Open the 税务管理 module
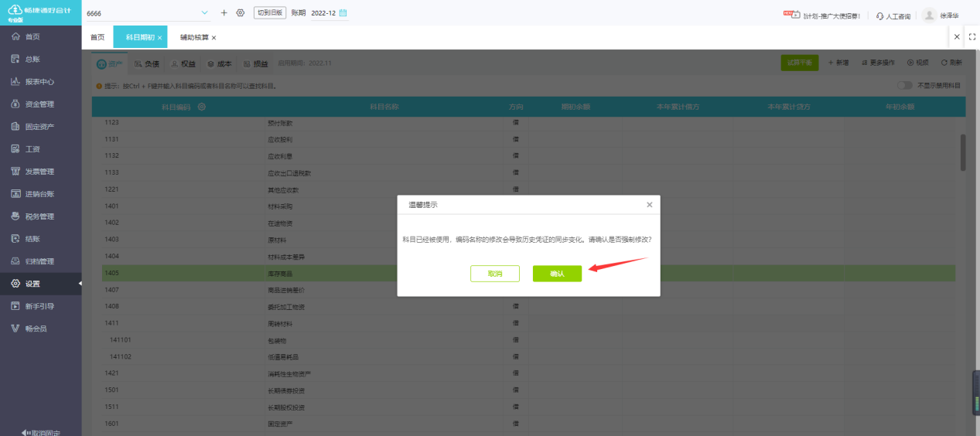Screen dimensions: 980x436 point(39,216)
